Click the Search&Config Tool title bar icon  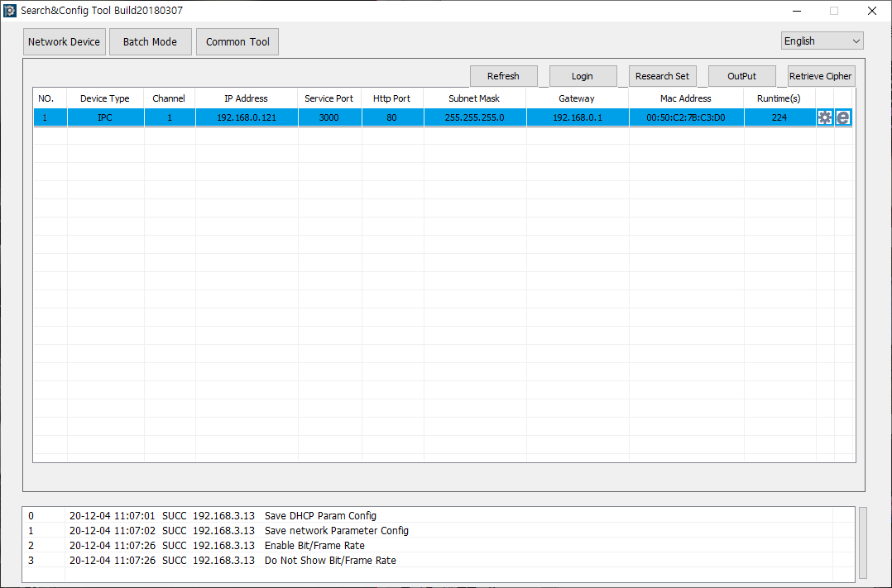tap(8, 10)
